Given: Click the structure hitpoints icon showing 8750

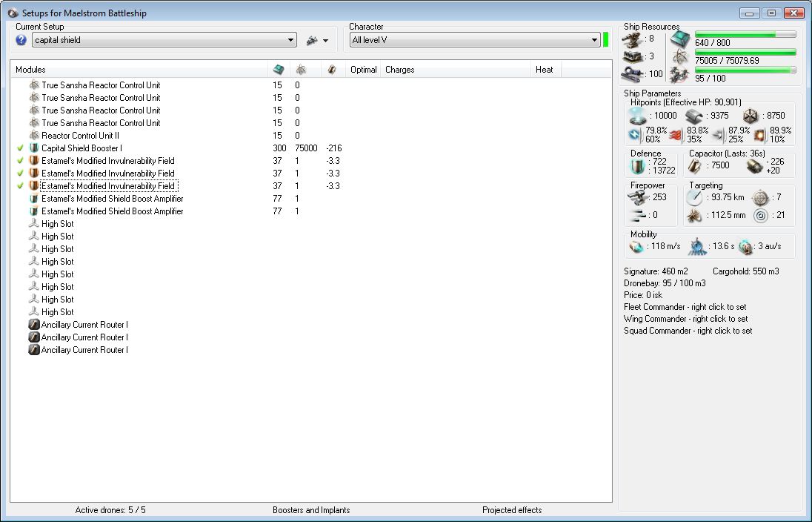Looking at the screenshot, I should click(751, 116).
